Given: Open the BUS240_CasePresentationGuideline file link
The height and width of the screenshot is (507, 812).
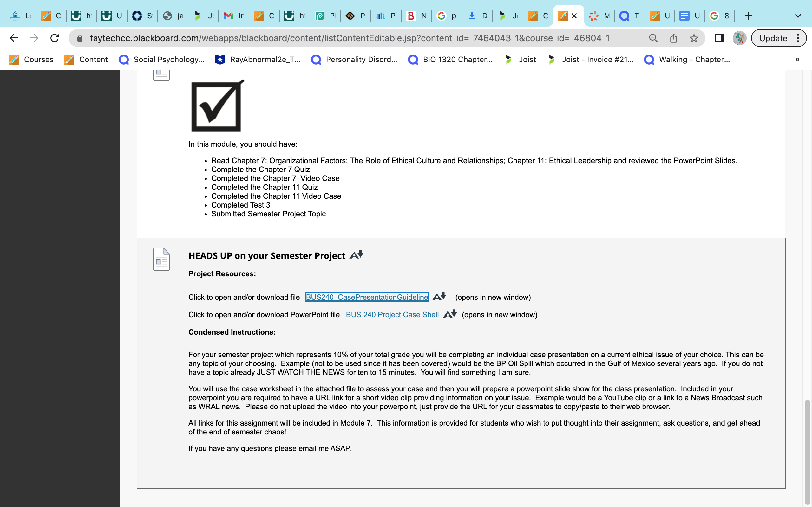Looking at the screenshot, I should coord(367,297).
